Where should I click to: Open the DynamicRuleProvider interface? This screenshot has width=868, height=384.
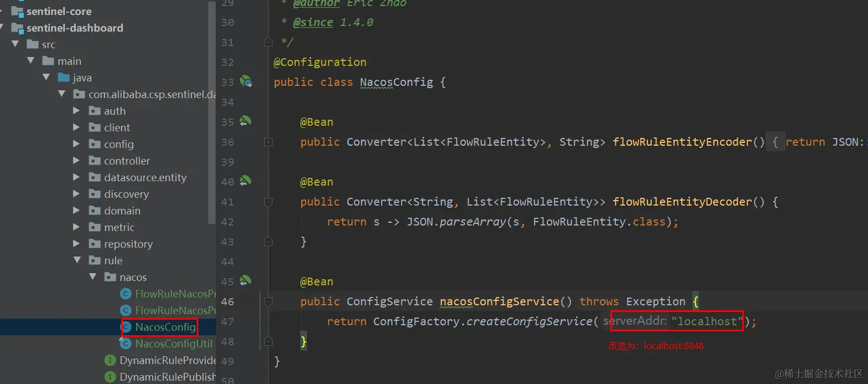click(168, 360)
